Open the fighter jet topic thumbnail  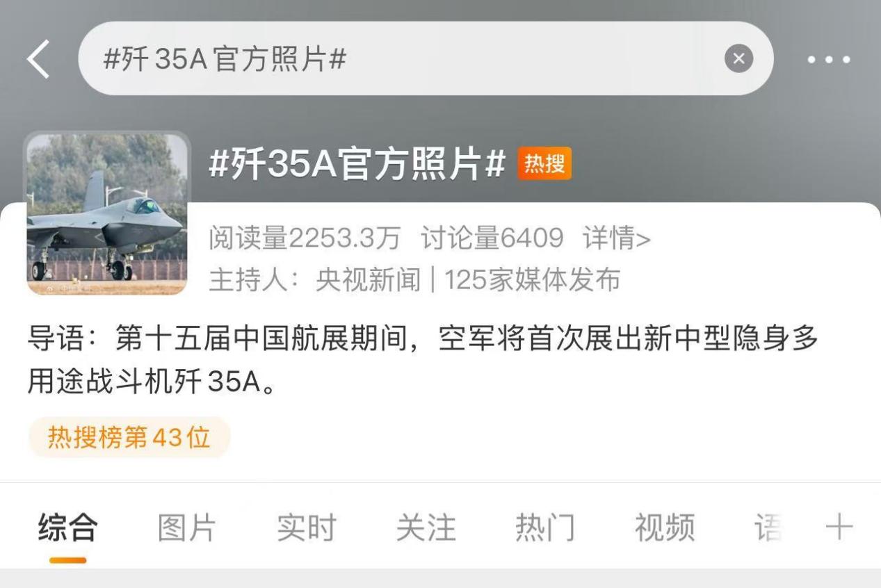[x=107, y=213]
